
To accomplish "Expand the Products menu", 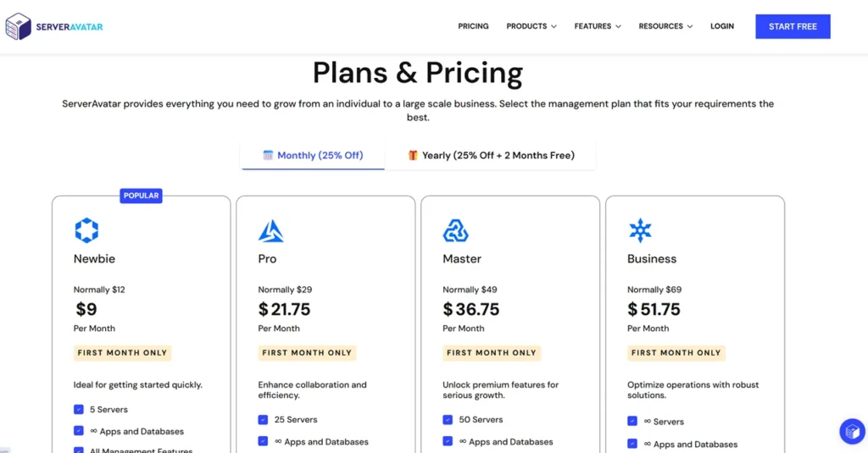I will [531, 26].
